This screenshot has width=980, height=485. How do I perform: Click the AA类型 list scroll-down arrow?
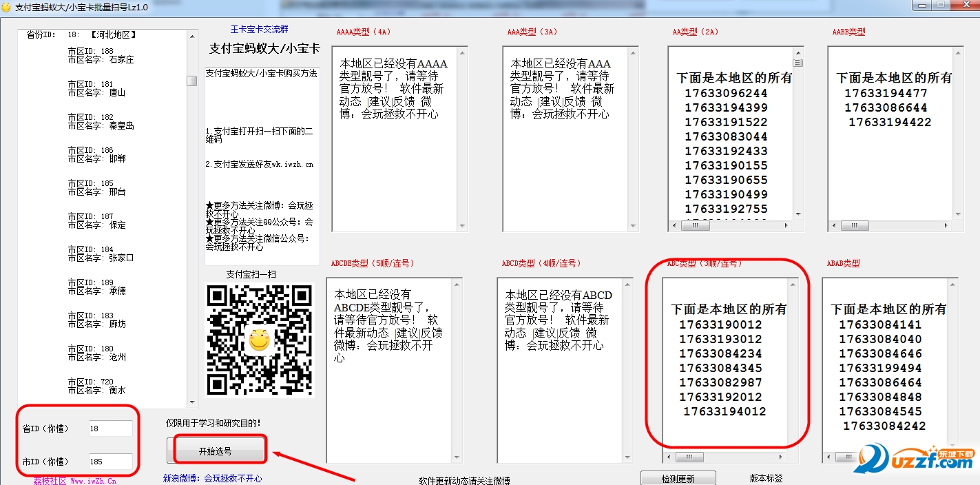pos(798,214)
